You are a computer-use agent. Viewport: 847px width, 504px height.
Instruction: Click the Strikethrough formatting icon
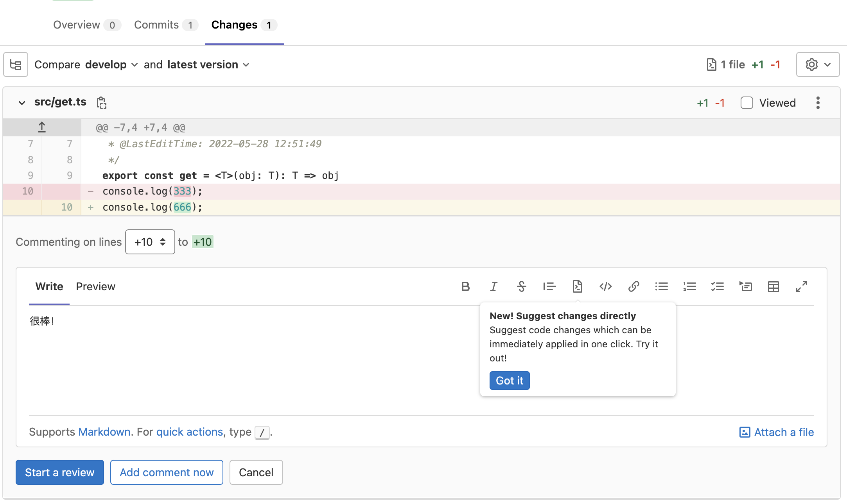(x=522, y=286)
